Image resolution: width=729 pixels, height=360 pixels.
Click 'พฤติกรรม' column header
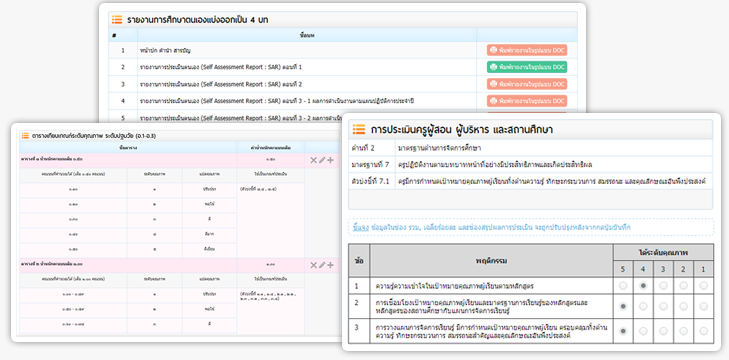[491, 260]
